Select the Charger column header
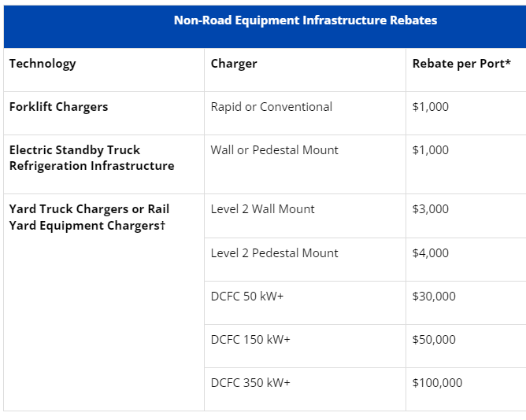Viewport: 526px width, 420px height. click(x=234, y=64)
